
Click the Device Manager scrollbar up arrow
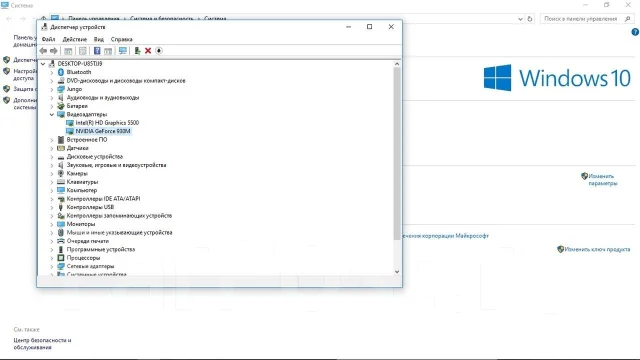pos(397,64)
